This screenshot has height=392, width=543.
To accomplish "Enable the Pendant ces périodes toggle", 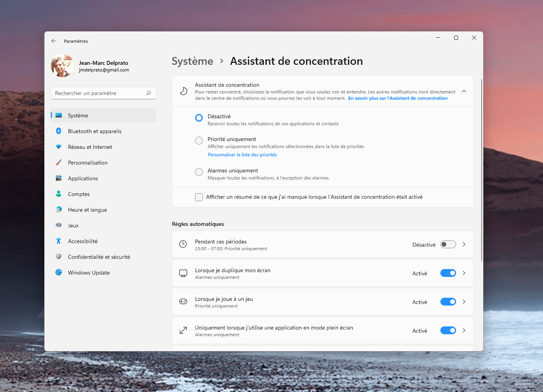I will pyautogui.click(x=448, y=244).
